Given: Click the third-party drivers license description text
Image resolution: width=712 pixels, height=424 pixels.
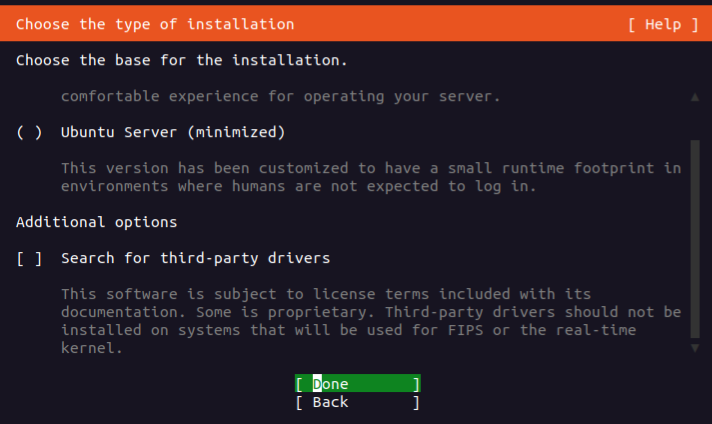Looking at the screenshot, I should pos(370,321).
